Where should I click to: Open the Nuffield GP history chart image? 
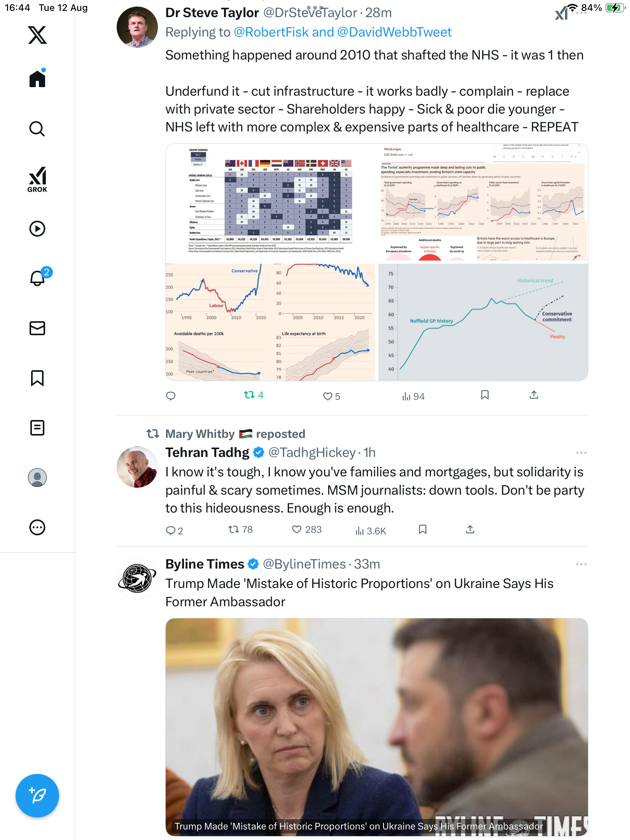pyautogui.click(x=483, y=322)
